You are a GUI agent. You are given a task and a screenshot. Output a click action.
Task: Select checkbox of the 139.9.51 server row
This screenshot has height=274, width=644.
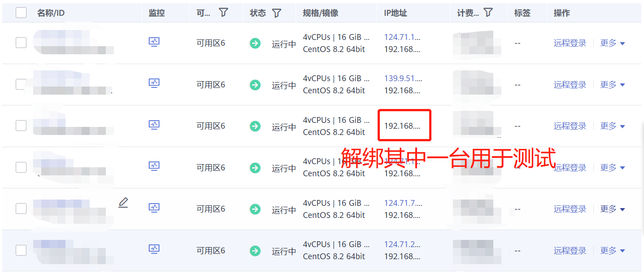[x=21, y=84]
